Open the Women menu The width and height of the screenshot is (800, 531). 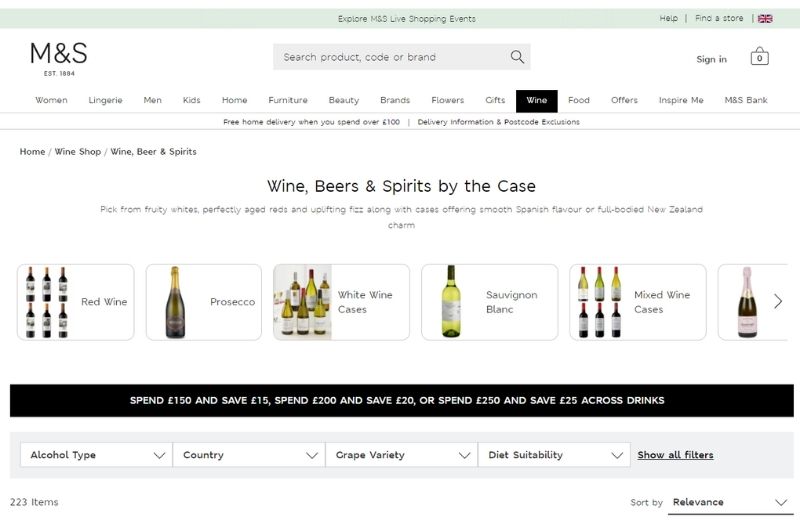pos(51,100)
